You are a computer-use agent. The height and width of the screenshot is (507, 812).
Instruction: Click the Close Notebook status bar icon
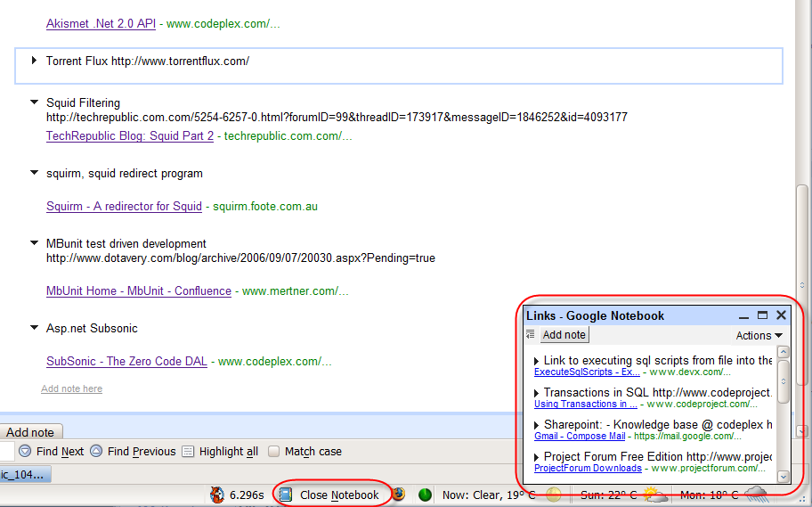[x=286, y=495]
